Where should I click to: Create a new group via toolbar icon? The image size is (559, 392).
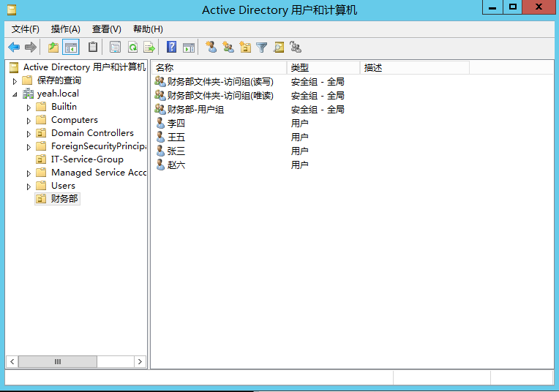point(228,47)
